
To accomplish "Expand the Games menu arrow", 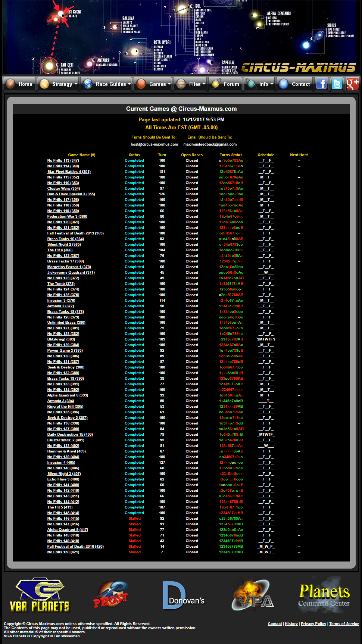I will [169, 84].
